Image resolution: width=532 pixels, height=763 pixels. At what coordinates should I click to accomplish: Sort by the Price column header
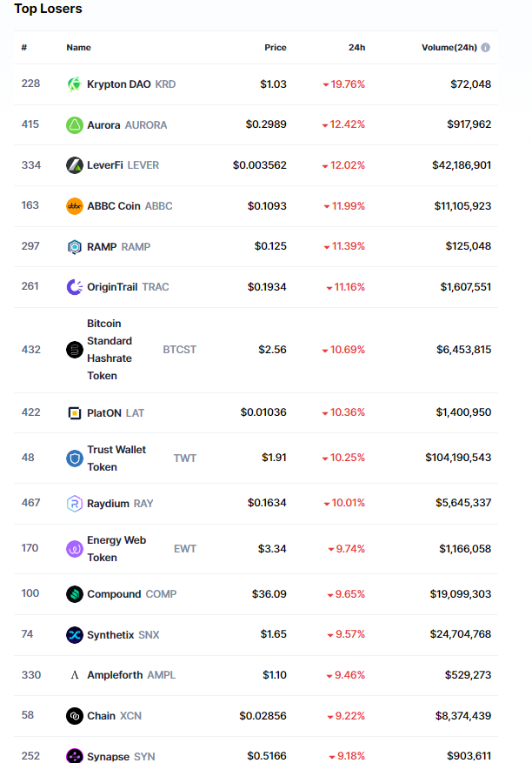point(275,48)
